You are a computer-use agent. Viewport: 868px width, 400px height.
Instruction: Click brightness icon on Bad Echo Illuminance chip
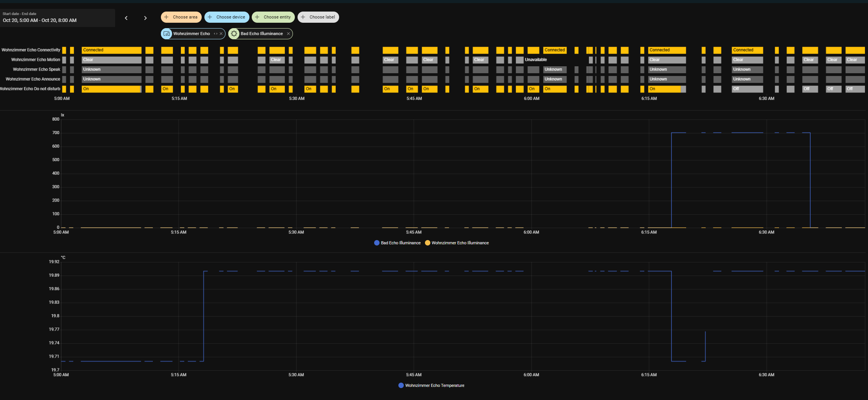pos(234,34)
